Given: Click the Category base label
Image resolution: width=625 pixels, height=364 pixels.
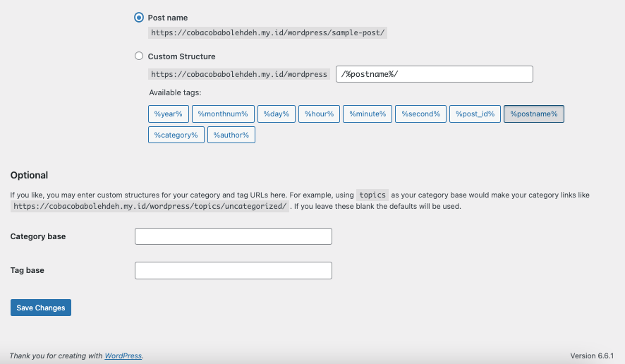Looking at the screenshot, I should click(x=38, y=236).
